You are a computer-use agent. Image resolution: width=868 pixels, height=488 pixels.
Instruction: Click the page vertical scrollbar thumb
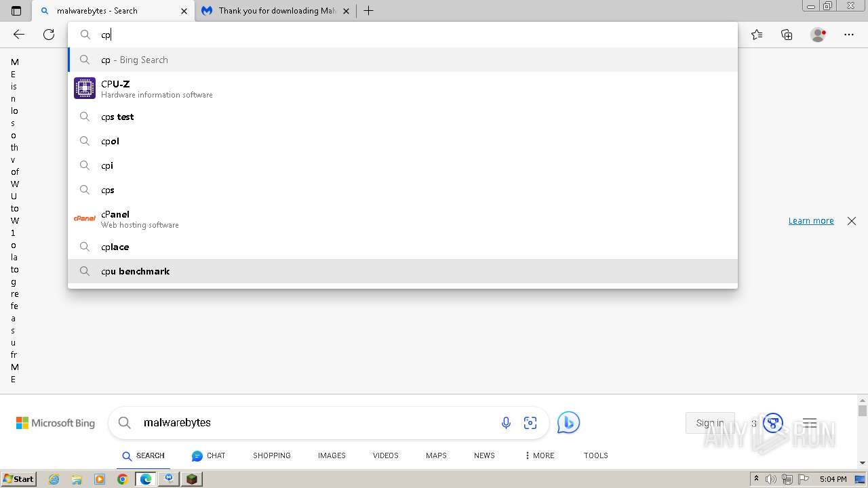863,411
